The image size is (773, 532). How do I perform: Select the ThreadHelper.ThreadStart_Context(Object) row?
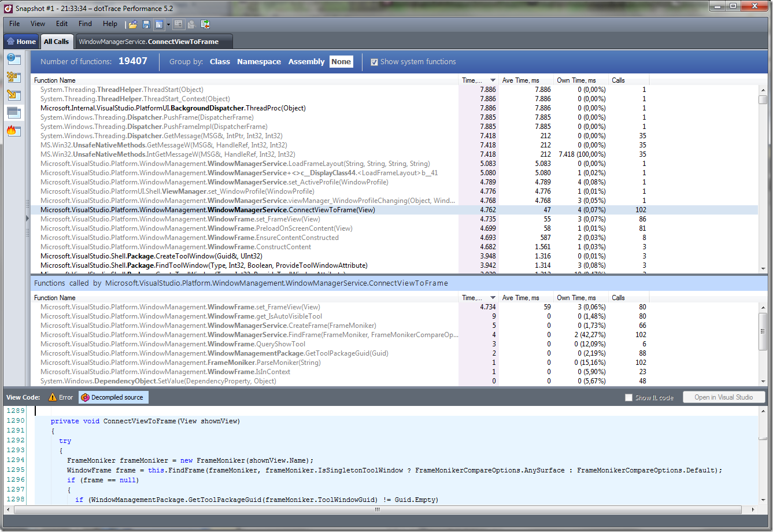[x=395, y=99]
